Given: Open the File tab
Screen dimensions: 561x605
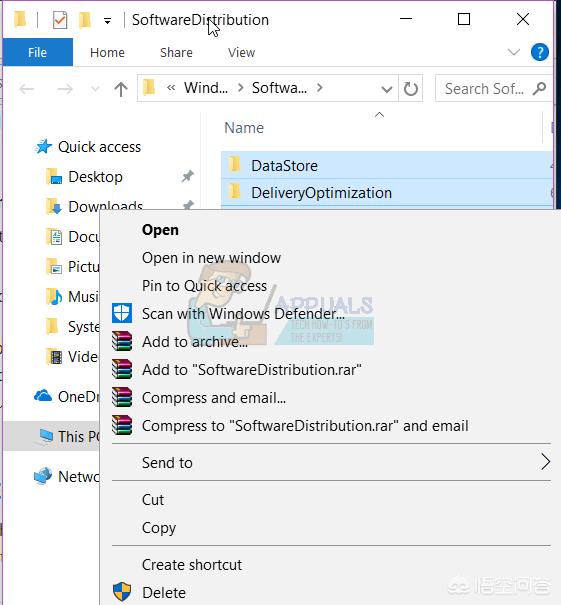Looking at the screenshot, I should (x=37, y=52).
